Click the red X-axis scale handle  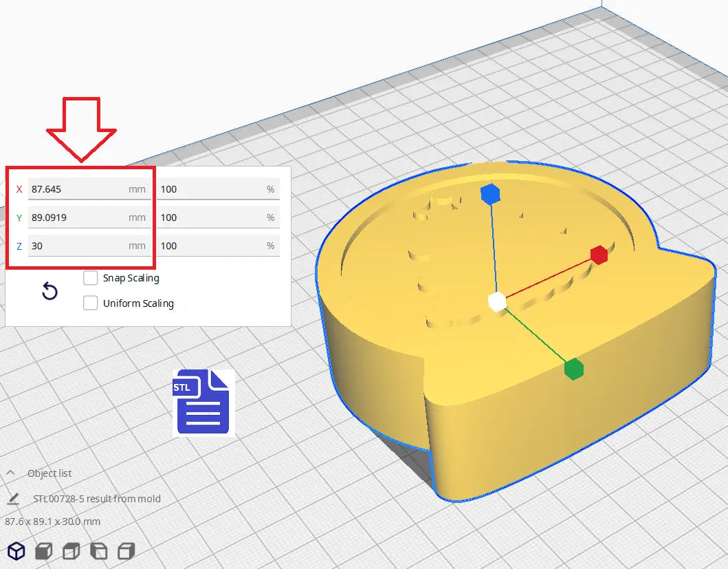[599, 255]
